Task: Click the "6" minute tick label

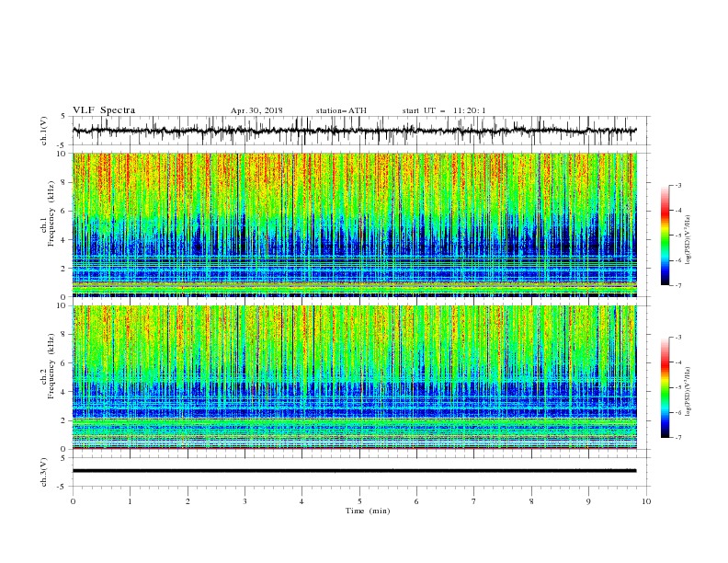Action: click(x=416, y=501)
